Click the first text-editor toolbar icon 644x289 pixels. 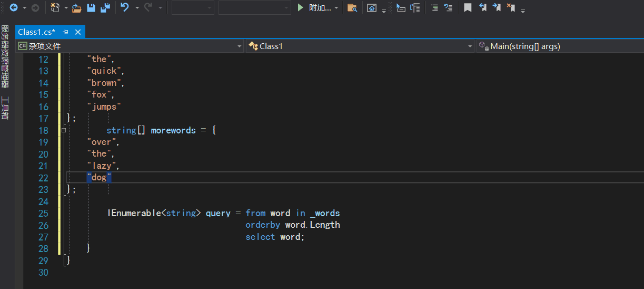tap(401, 7)
